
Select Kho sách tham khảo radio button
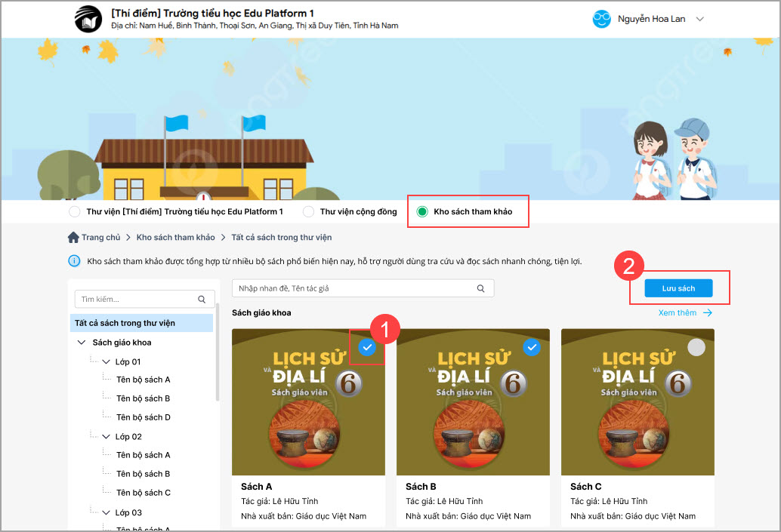coord(422,211)
